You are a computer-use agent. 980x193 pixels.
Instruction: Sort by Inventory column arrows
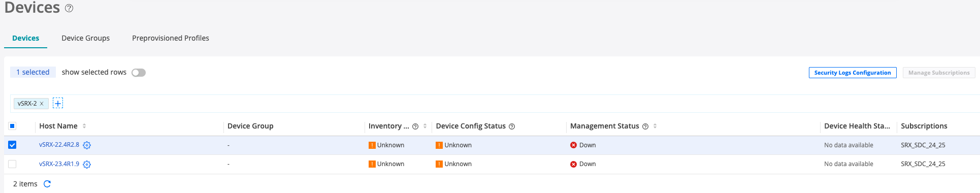(x=425, y=126)
